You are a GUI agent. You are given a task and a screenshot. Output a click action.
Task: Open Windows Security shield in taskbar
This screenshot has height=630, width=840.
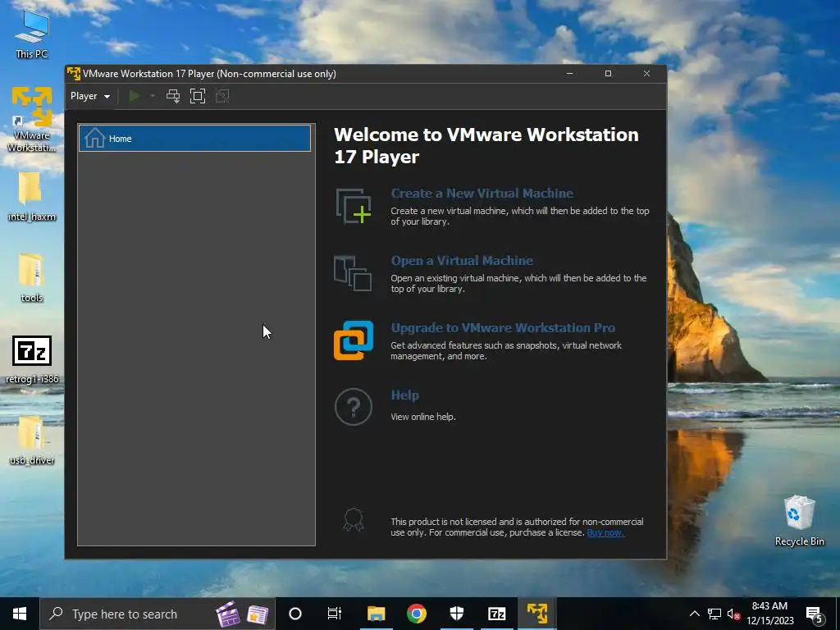pyautogui.click(x=456, y=614)
